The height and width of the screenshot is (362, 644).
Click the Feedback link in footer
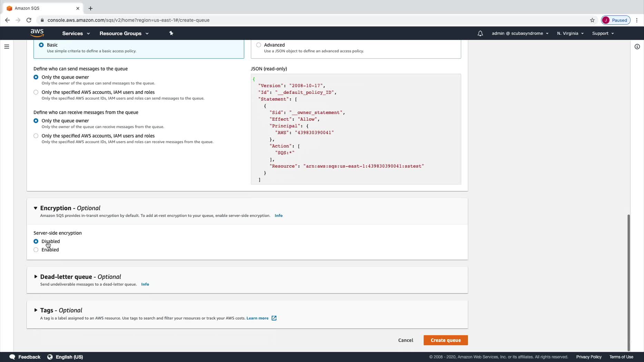tap(29, 357)
